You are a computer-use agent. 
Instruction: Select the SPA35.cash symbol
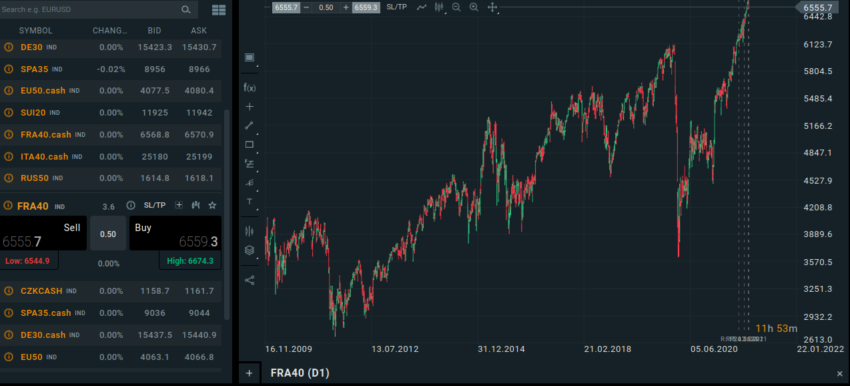click(x=46, y=313)
